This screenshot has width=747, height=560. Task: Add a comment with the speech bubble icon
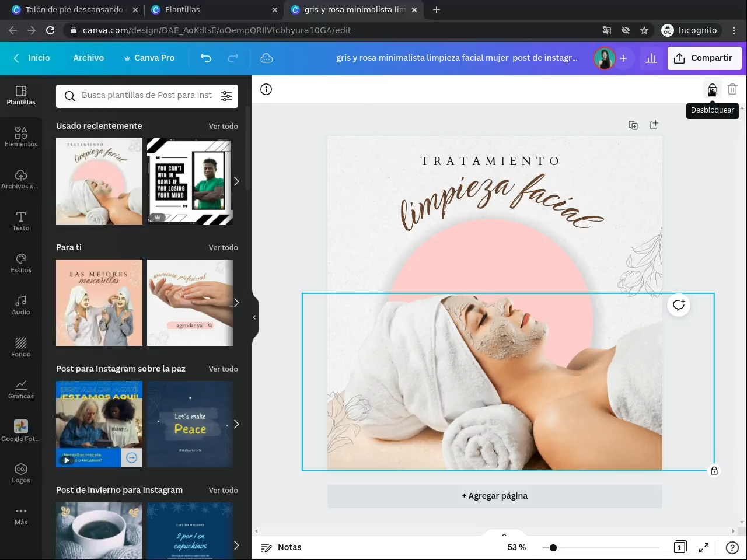tap(679, 305)
